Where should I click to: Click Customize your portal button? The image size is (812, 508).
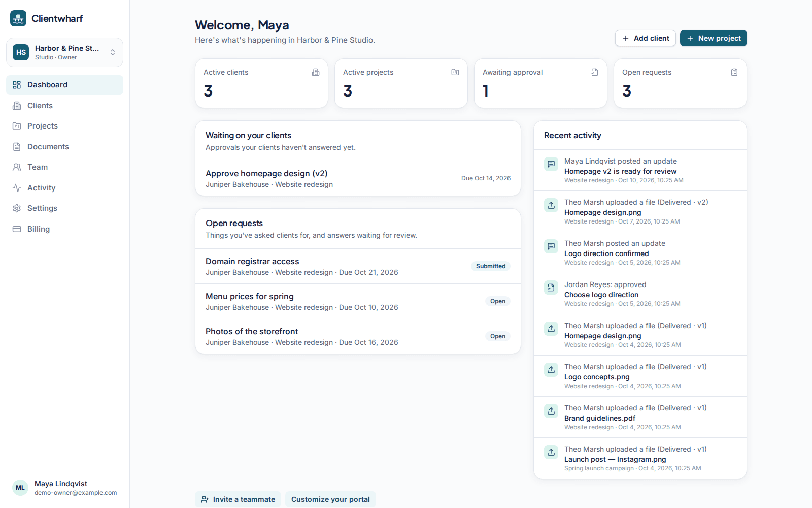point(330,499)
